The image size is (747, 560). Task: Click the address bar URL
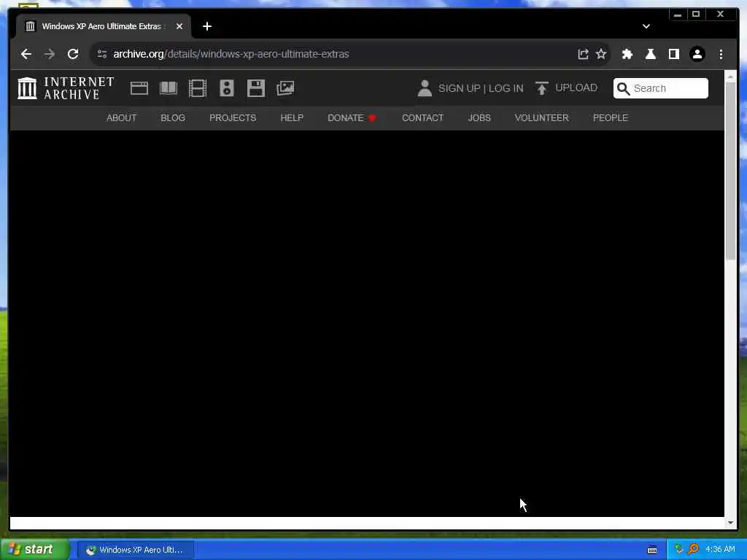[231, 54]
